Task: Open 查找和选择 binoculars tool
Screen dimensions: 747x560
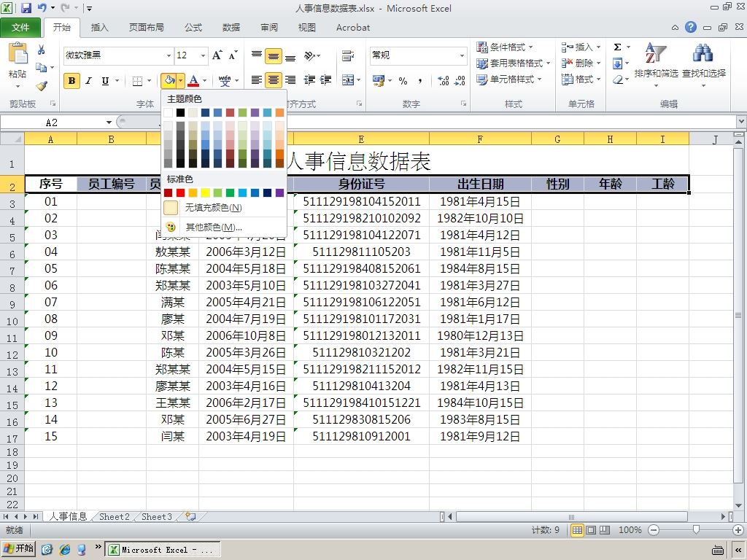Action: [704, 65]
